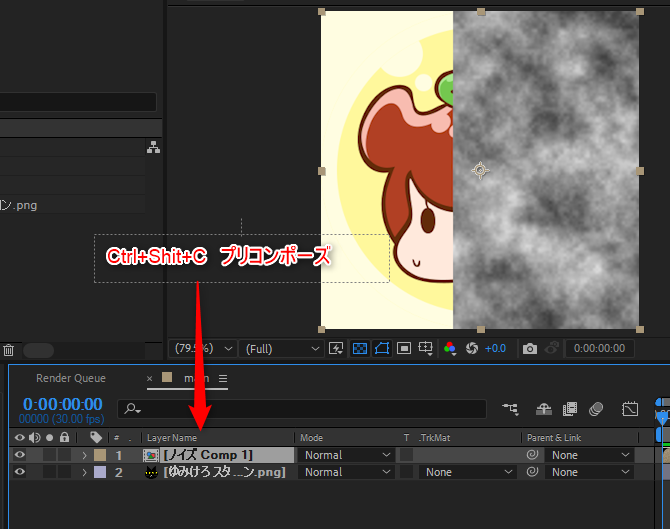Click current time 0:00:00:00 in timeline
The image size is (670, 529).
click(x=62, y=404)
